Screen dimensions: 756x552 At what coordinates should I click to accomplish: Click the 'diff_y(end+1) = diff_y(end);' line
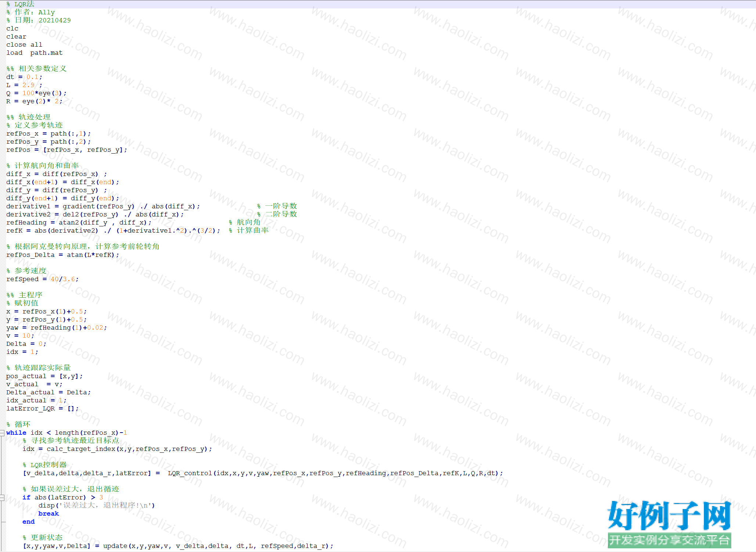click(63, 198)
